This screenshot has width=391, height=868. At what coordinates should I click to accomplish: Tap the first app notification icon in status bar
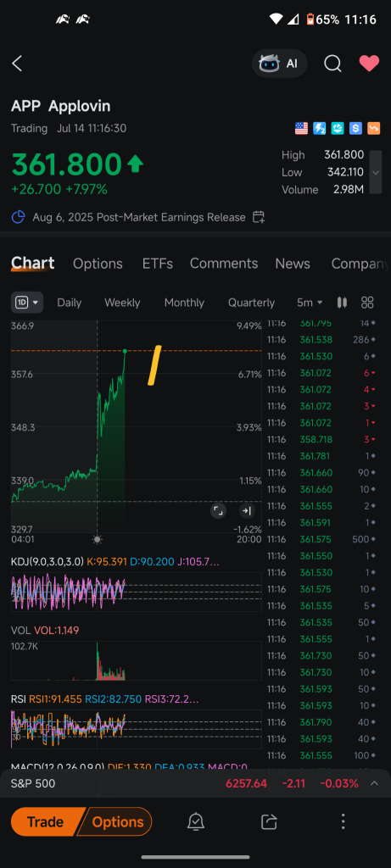[62, 19]
